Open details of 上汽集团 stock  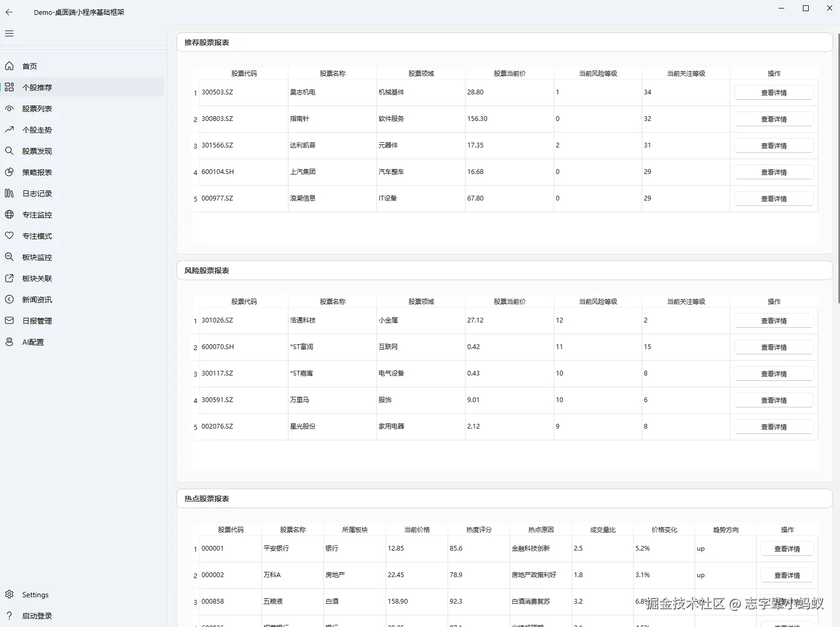point(774,172)
